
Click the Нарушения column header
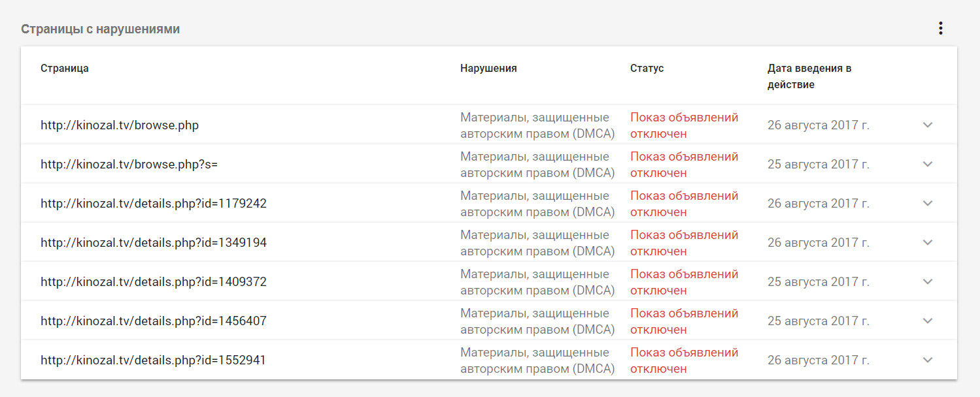click(488, 69)
